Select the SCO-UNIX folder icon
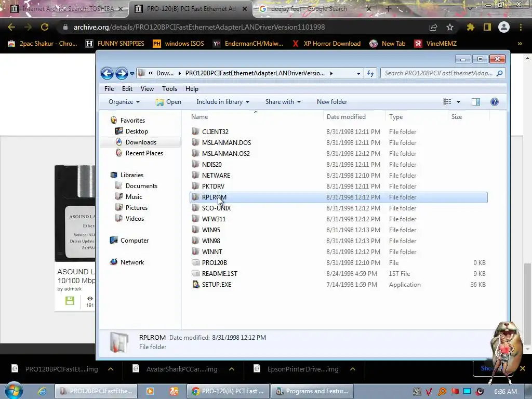The width and height of the screenshot is (532, 399). [195, 208]
